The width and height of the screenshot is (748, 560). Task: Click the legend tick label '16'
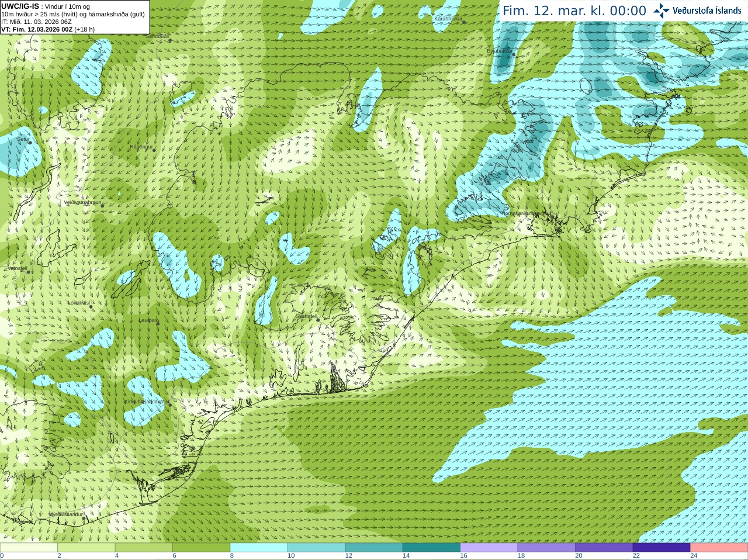(463, 556)
